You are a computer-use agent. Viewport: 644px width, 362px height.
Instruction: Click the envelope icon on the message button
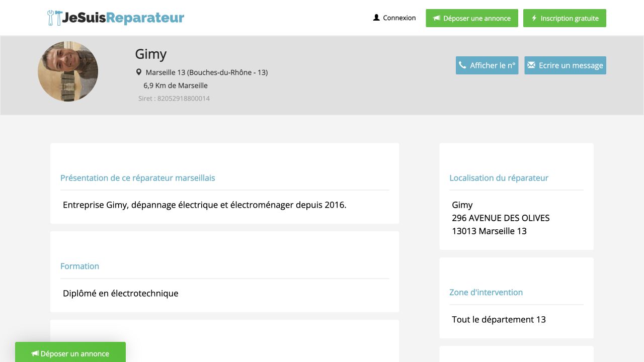coord(531,65)
